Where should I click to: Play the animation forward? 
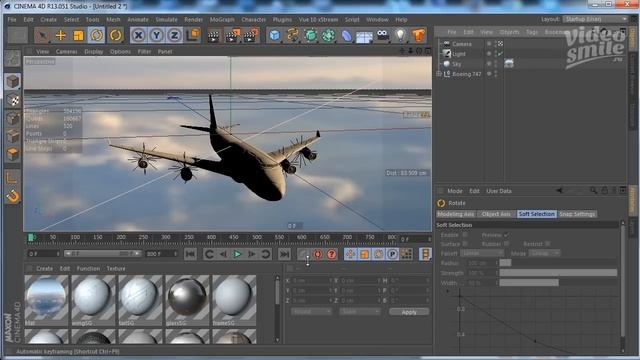click(x=237, y=254)
